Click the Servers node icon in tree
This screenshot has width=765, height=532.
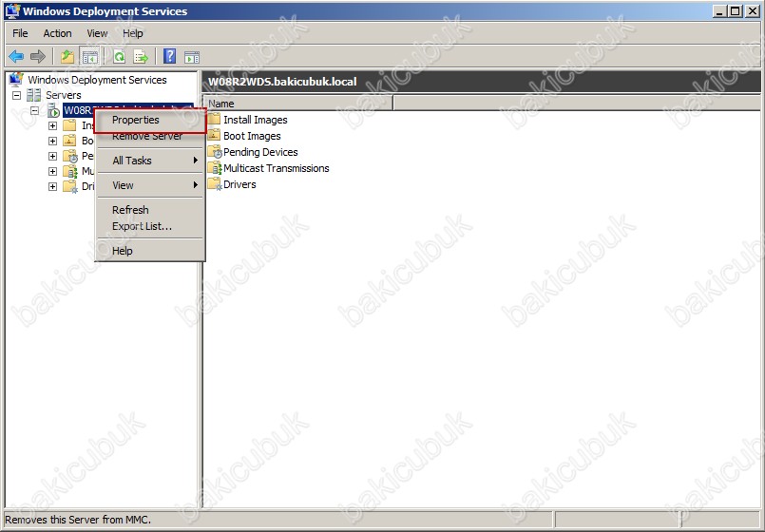[x=33, y=95]
